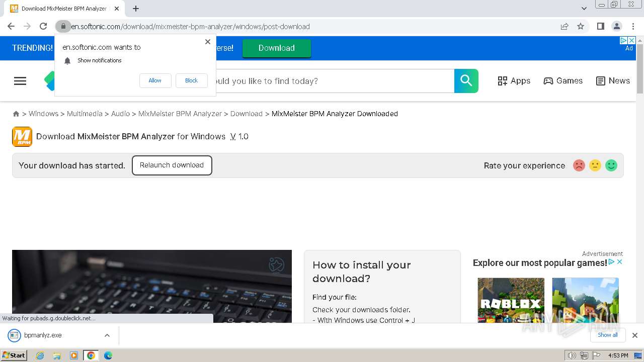Reload the current page
This screenshot has height=362, width=644.
pos(43,27)
